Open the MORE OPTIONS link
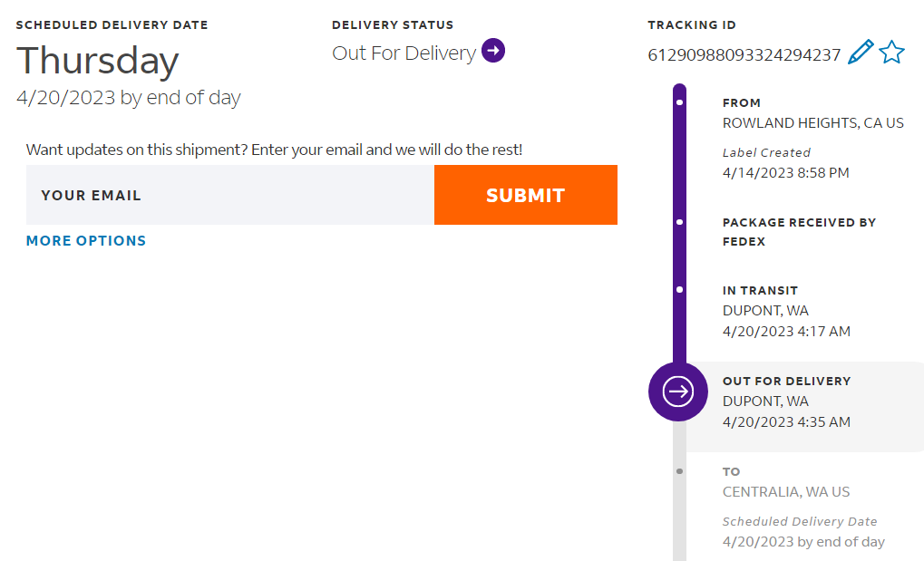 pos(86,240)
